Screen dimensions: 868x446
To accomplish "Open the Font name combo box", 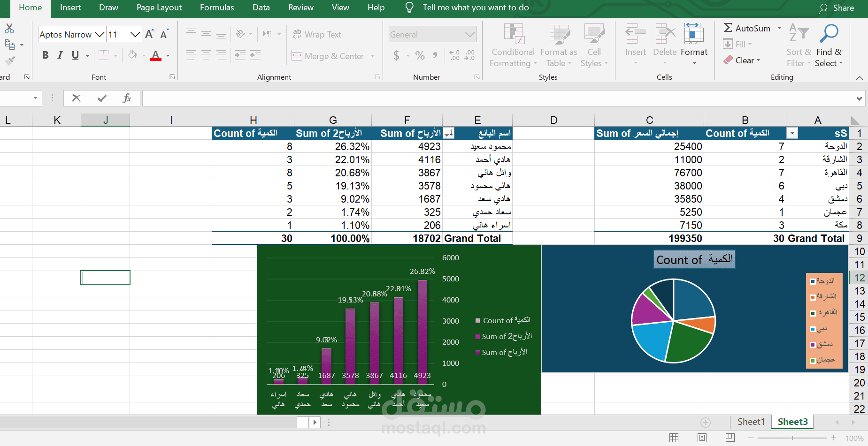I will (71, 34).
